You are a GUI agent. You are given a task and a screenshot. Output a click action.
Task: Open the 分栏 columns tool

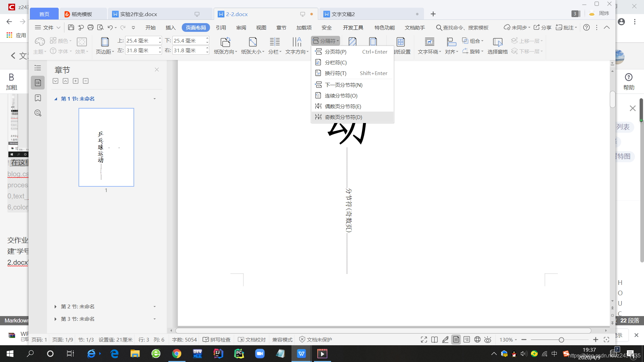coord(275,46)
